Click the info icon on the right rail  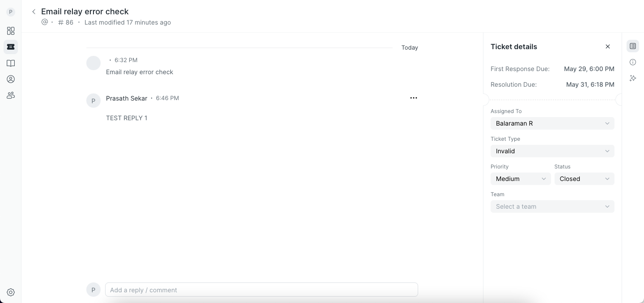click(x=633, y=62)
